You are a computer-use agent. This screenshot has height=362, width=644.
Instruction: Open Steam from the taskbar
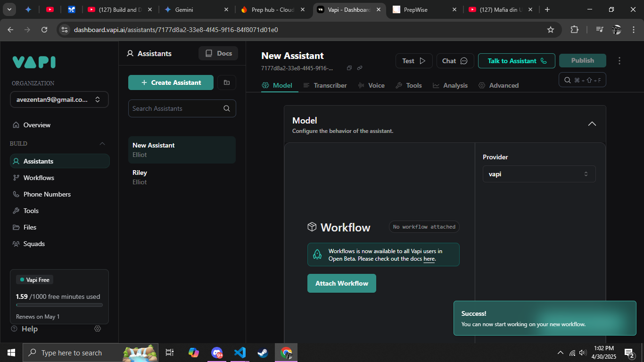click(x=263, y=353)
